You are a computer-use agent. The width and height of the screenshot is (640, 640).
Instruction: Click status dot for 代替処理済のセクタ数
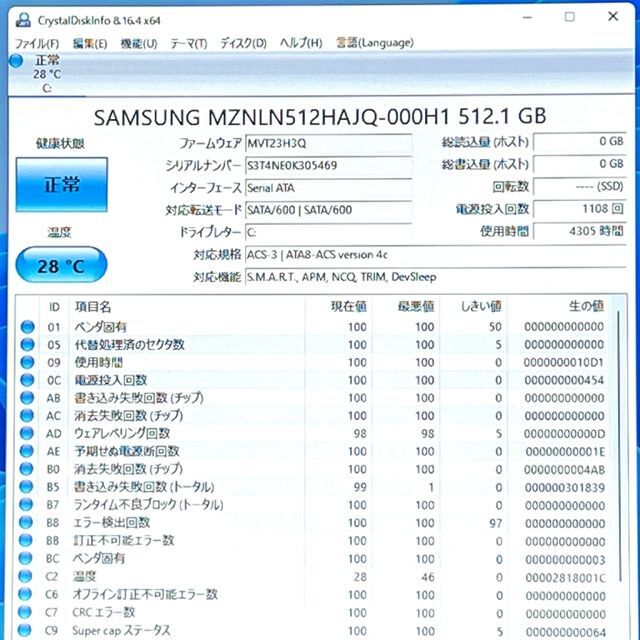point(27,344)
